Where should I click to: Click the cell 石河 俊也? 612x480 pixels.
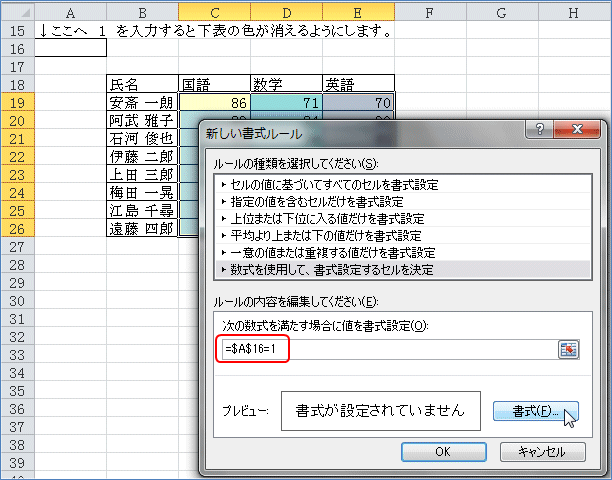point(142,139)
